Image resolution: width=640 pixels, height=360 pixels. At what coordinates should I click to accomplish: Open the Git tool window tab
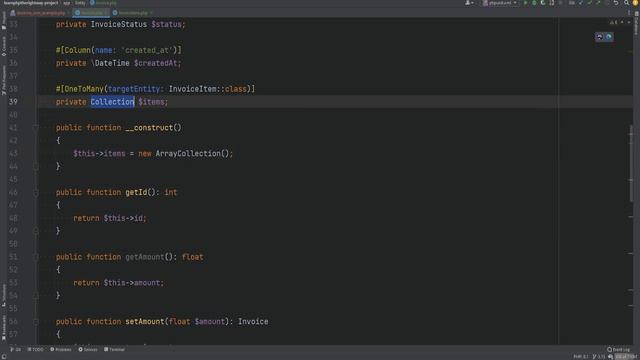click(x=16, y=349)
